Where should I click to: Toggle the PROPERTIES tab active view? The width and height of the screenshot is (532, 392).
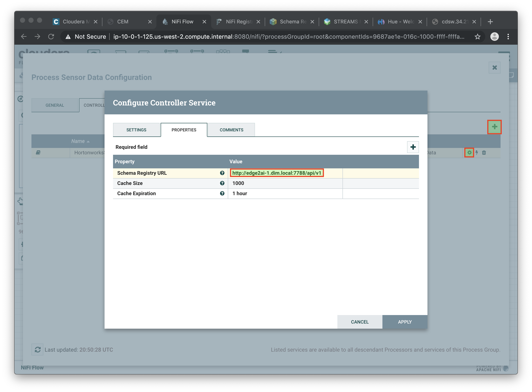click(184, 129)
